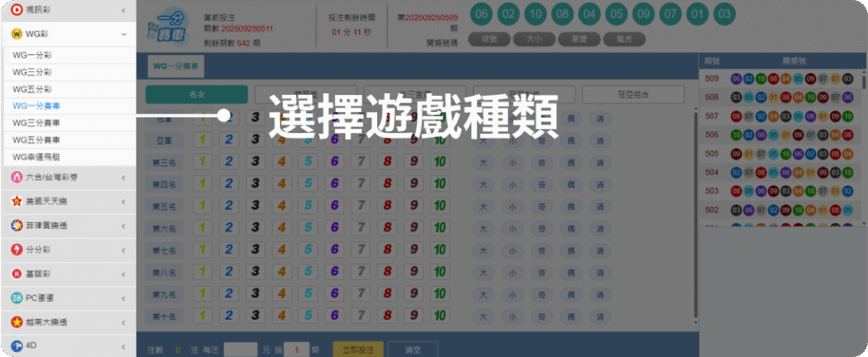
Task: Select number 10 in 第八名 row
Action: pos(440,271)
